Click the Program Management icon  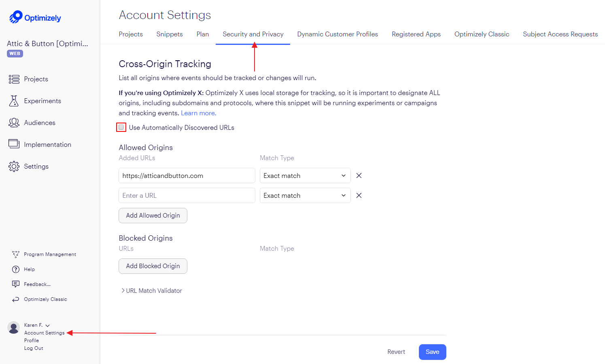coord(16,254)
